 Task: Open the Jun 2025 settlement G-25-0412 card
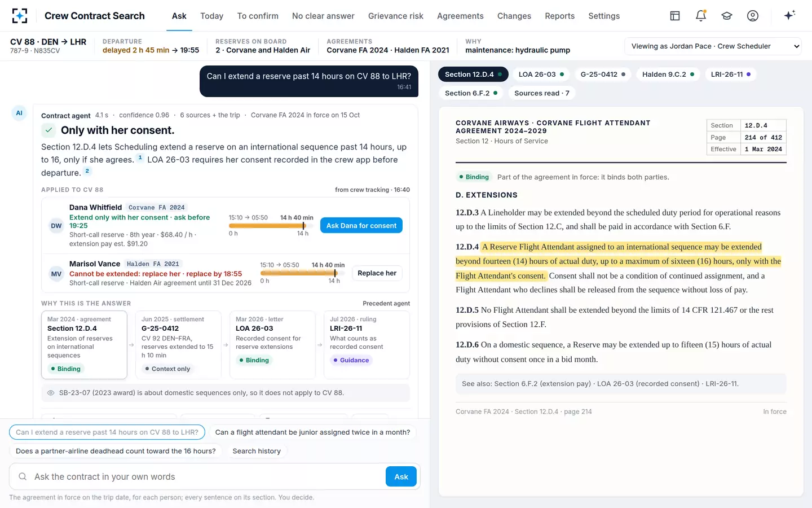(x=178, y=344)
